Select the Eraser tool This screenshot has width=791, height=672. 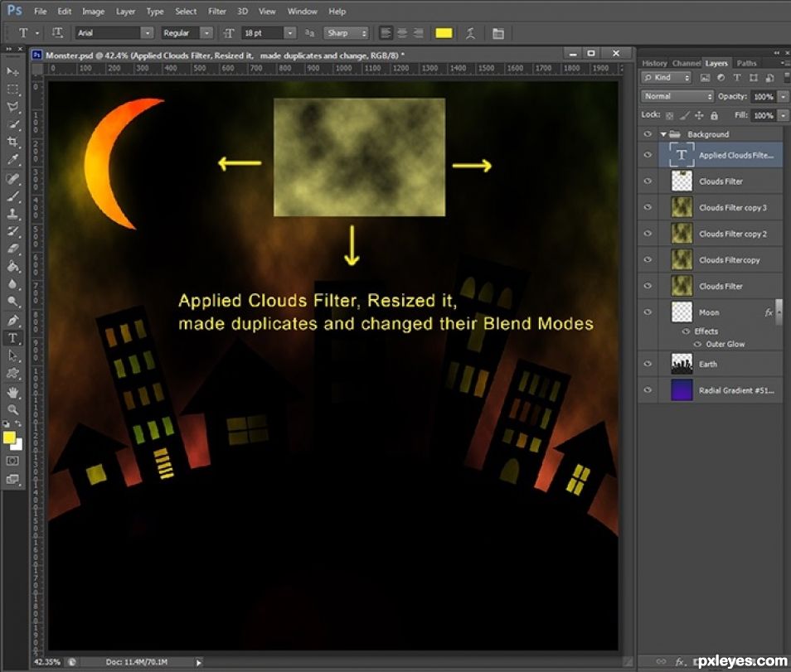[12, 249]
